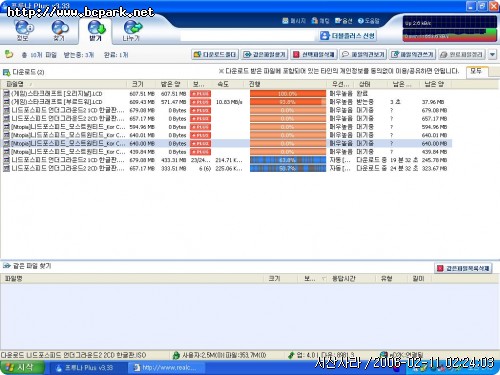Click the upload/download speed graph

tap(450, 29)
